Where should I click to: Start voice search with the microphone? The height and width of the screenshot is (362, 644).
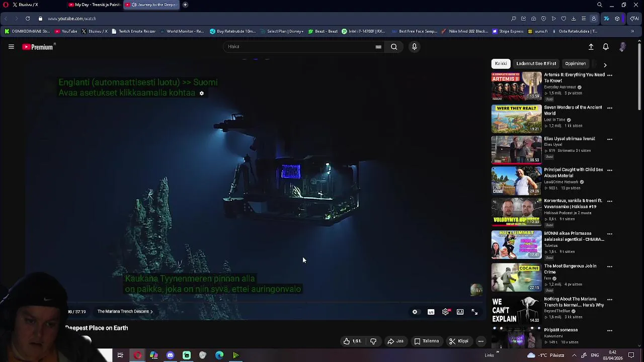pos(414,47)
